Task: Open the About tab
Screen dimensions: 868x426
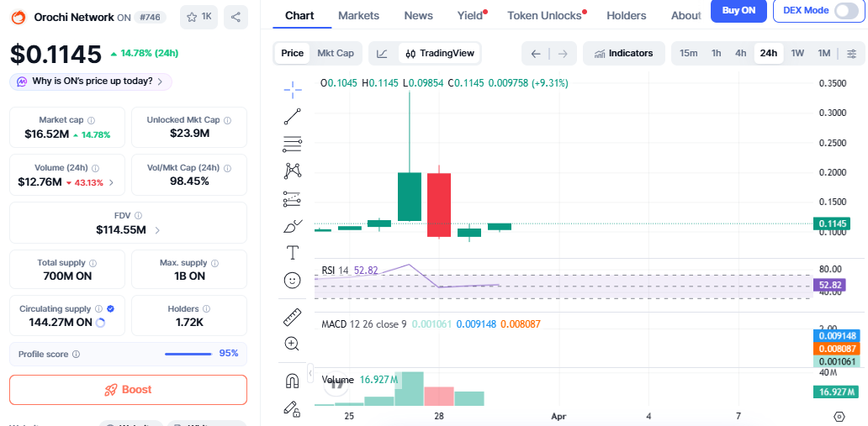Action: (x=685, y=15)
